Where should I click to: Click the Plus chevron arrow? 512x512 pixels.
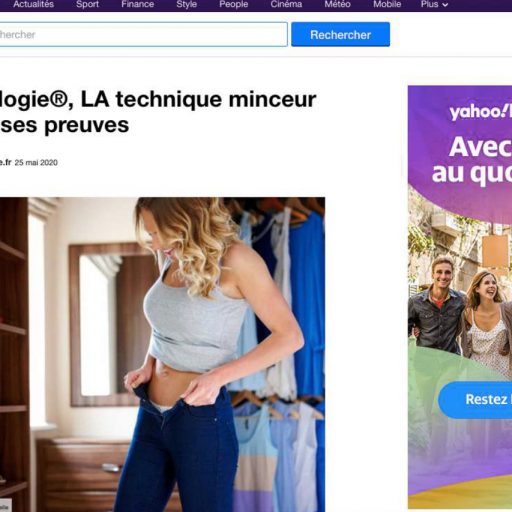(445, 5)
